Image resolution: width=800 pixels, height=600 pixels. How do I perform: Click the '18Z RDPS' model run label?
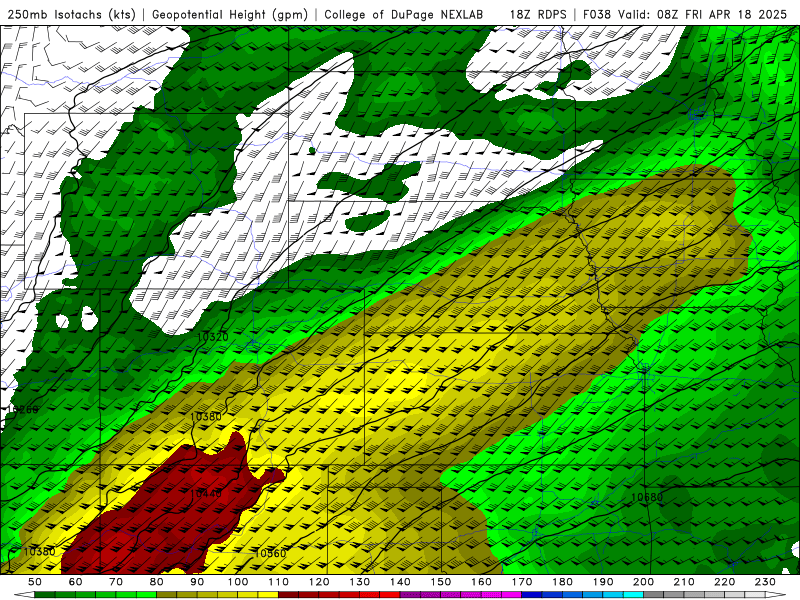click(538, 14)
